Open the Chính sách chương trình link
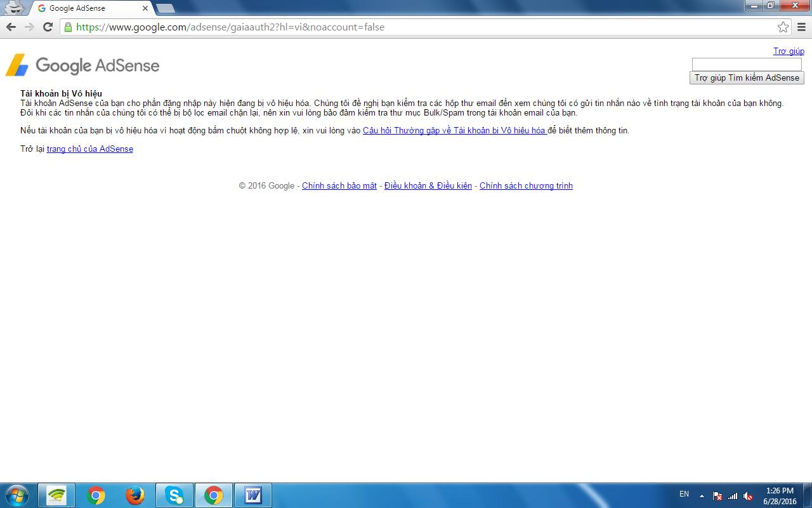This screenshot has height=508, width=812. tap(526, 185)
